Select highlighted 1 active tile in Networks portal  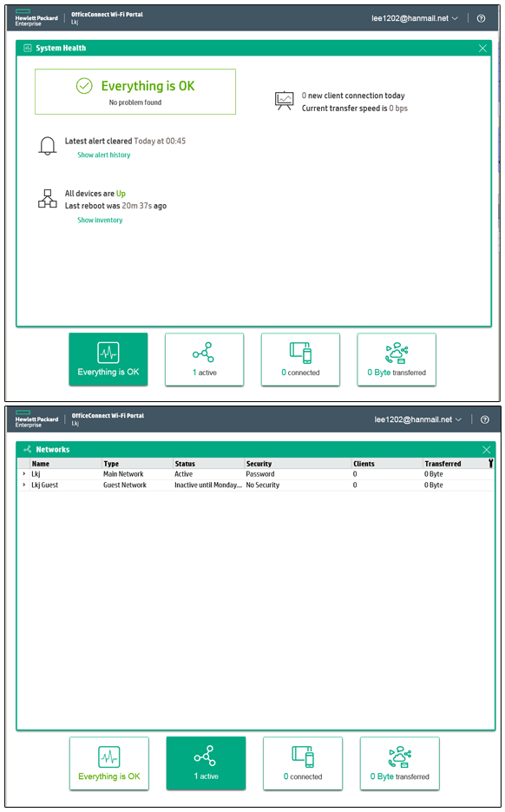click(x=206, y=763)
